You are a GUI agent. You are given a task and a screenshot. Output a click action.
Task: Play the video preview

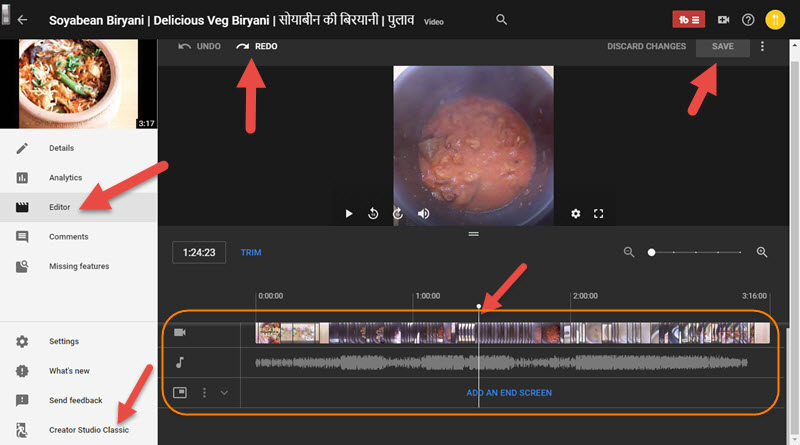pyautogui.click(x=349, y=214)
